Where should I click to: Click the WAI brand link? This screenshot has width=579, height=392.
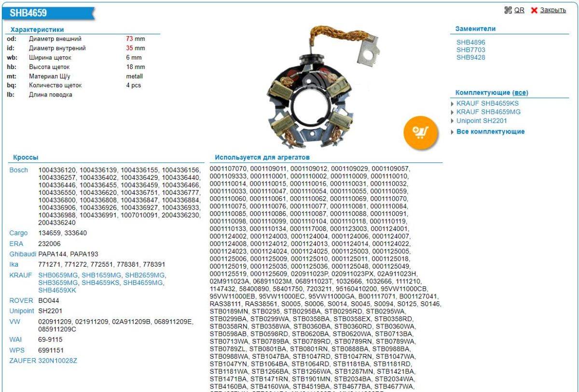coord(16,340)
